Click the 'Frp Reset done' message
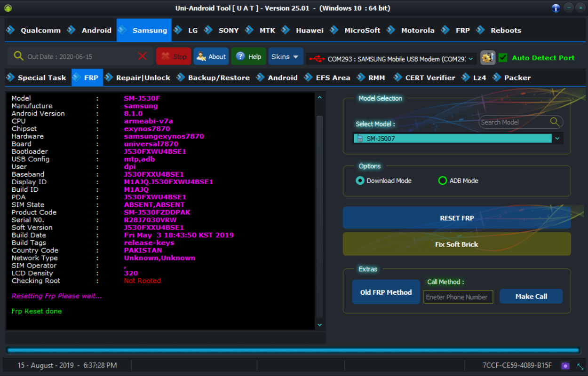 (37, 311)
